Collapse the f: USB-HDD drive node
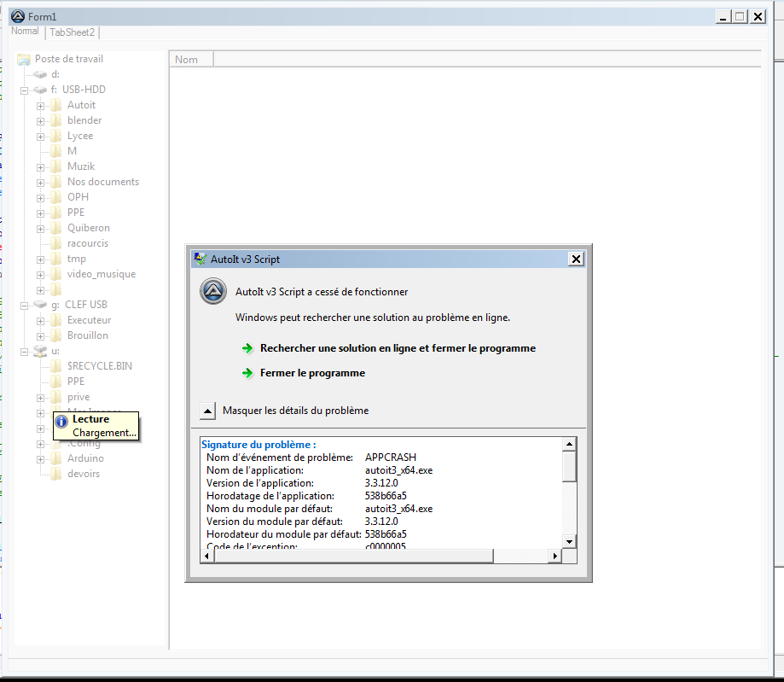This screenshot has height=682, width=784. (x=25, y=90)
